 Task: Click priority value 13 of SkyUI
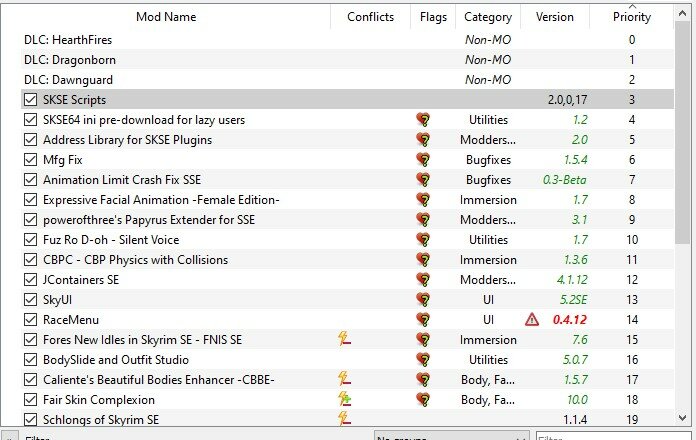(632, 300)
